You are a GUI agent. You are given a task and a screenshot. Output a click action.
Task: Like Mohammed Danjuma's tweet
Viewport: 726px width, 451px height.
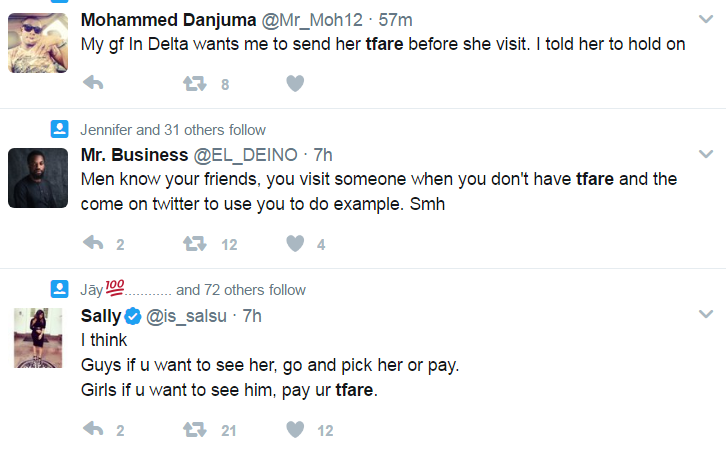click(x=295, y=84)
